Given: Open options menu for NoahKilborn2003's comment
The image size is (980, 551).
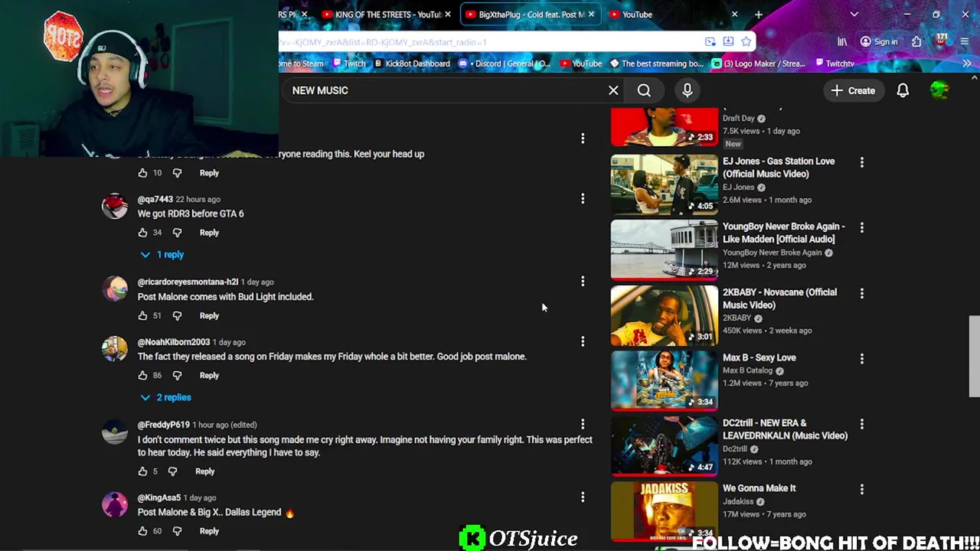Looking at the screenshot, I should [x=583, y=341].
